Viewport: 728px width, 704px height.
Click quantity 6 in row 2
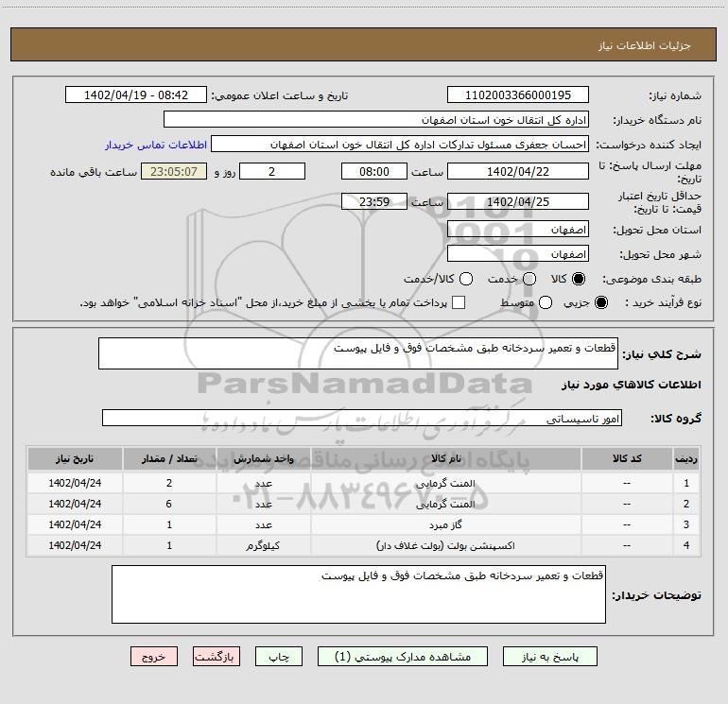[169, 504]
